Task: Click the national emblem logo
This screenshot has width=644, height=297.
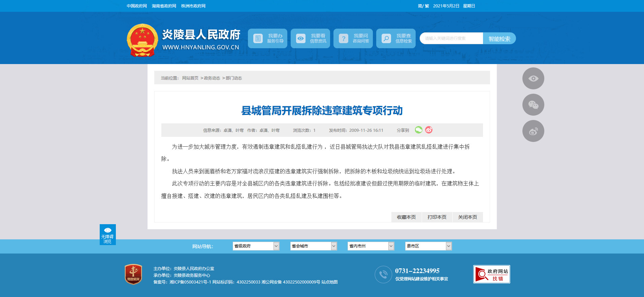Action: tap(142, 40)
